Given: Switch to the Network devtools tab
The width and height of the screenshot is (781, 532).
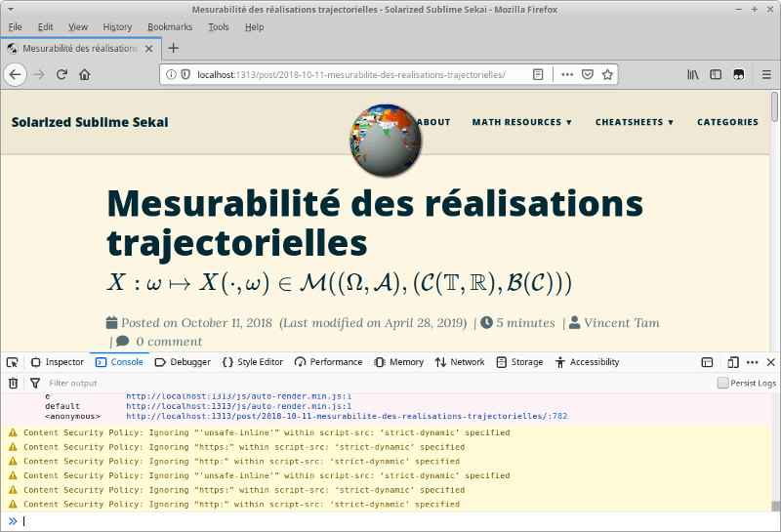Looking at the screenshot, I should (x=460, y=362).
